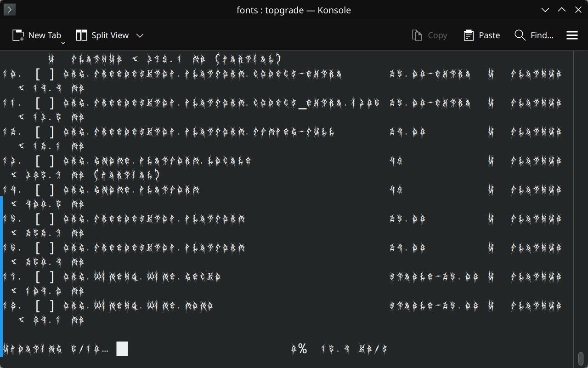Screen dimensions: 588x368
Task: Toggle the checkbox for row 18 Wine mono
Action: coord(45,306)
